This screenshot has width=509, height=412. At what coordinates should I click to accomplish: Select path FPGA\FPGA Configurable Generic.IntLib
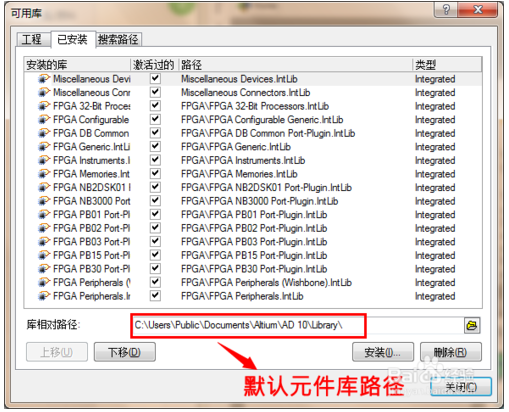pos(262,120)
